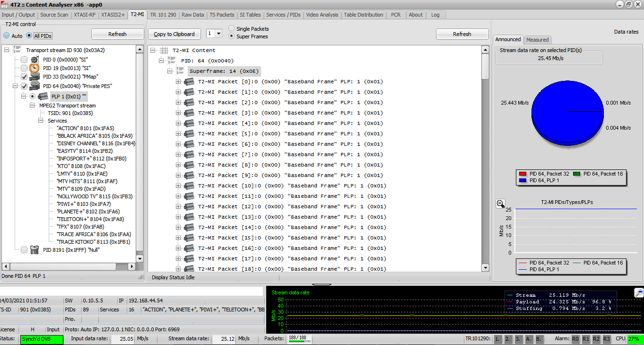
Task: Collapse the Transport stream ID 930 node
Action: pos(7,50)
